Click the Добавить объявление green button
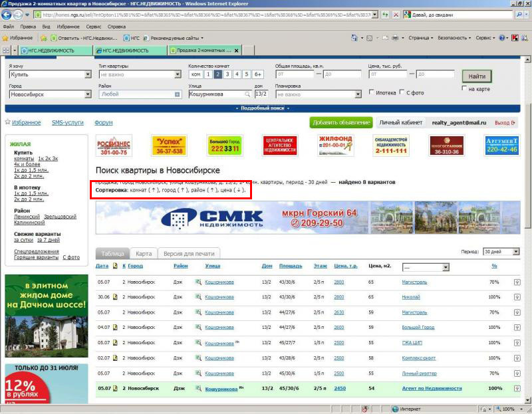 [340, 122]
